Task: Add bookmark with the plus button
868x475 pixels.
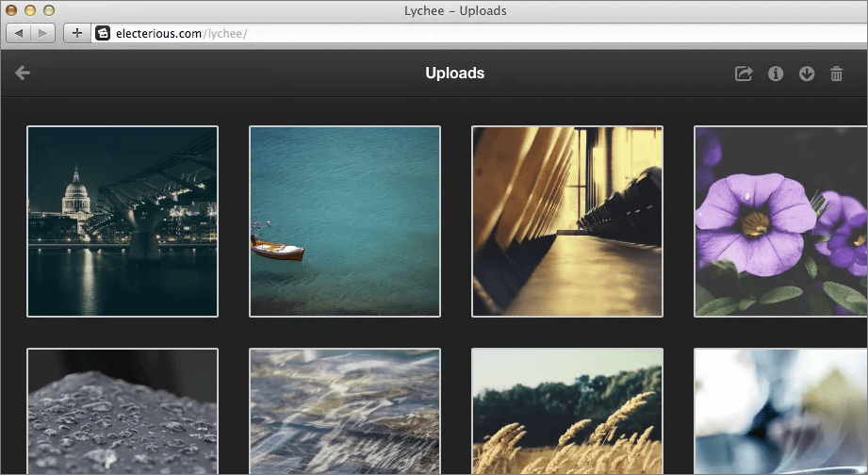Action: [x=77, y=33]
